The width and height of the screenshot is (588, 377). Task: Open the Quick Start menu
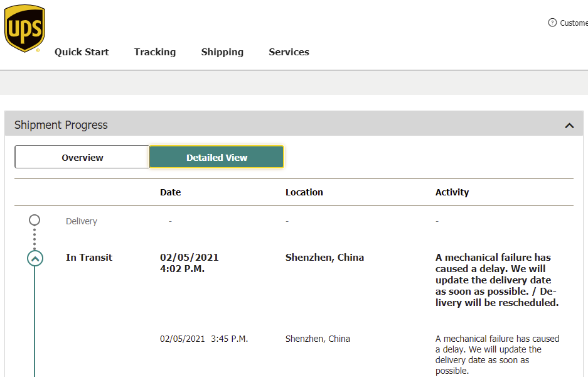[x=82, y=52]
